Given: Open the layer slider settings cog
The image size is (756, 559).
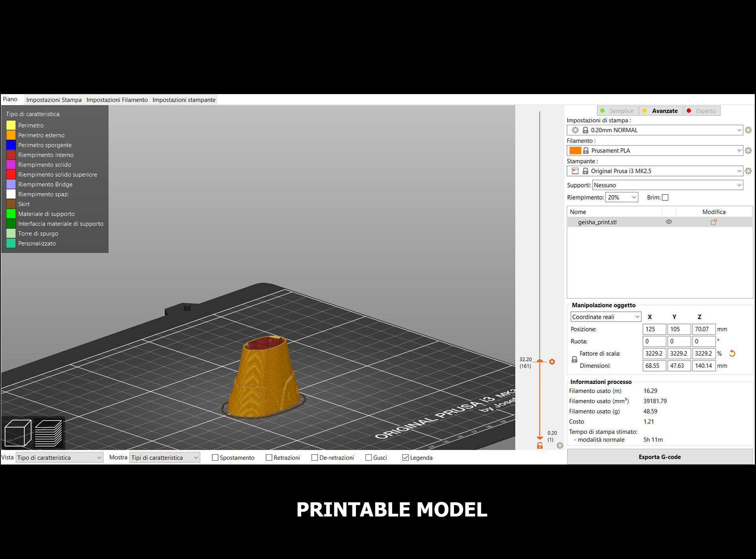Looking at the screenshot, I should [560, 446].
